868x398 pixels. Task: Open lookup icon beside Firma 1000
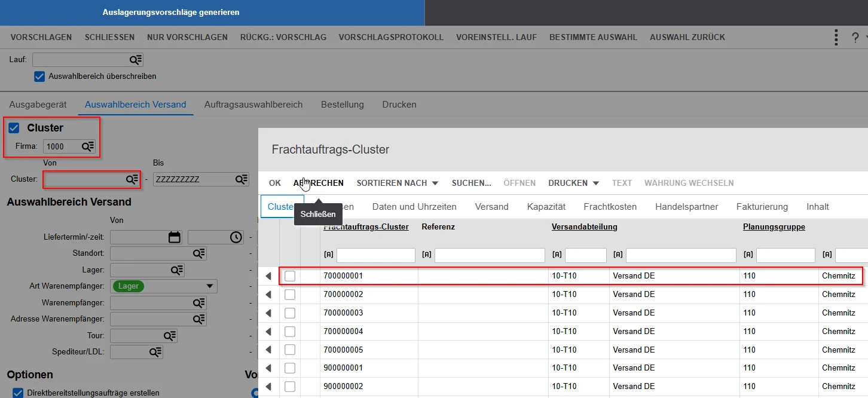pos(88,146)
